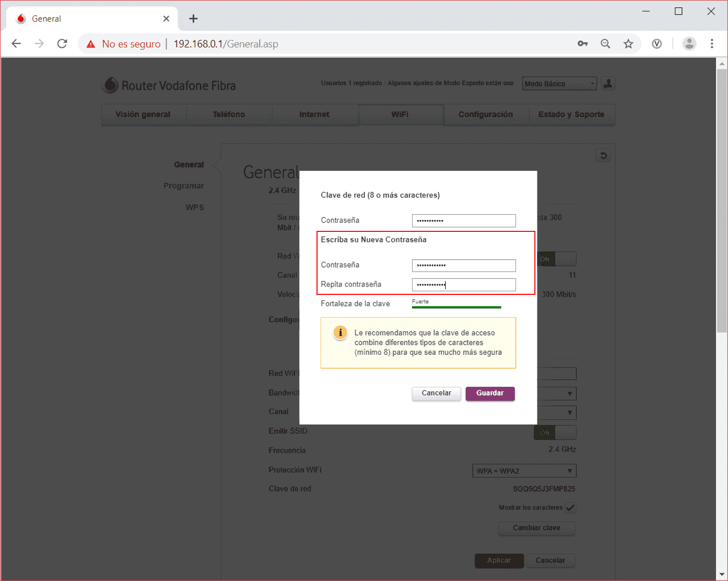Open the Protección WiFi WPA + WPA2 dropdown
The image size is (728, 581).
tap(524, 471)
